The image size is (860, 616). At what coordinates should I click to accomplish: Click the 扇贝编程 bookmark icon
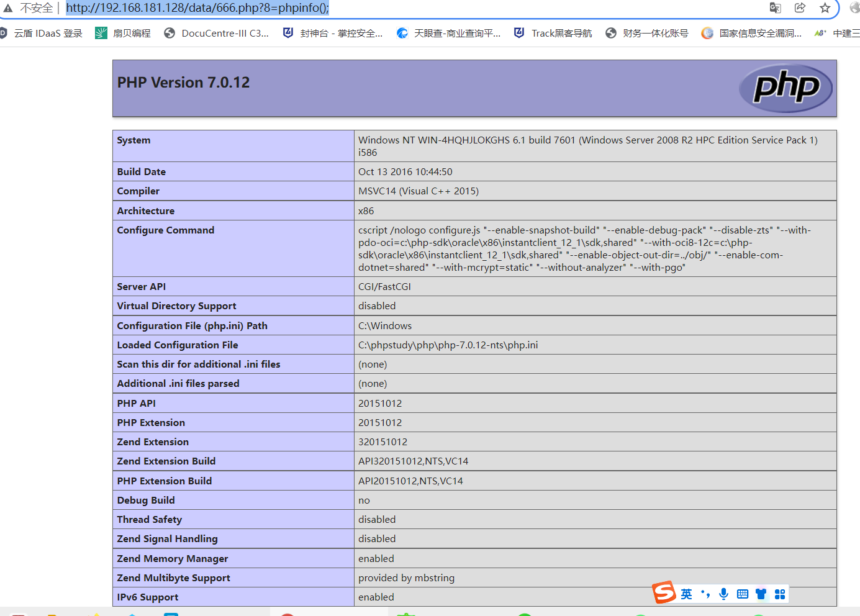tap(101, 33)
